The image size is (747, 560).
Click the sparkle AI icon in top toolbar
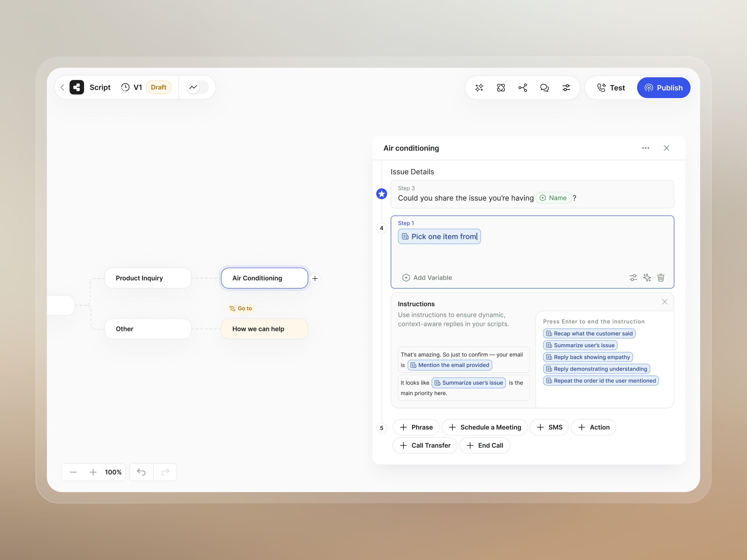(x=479, y=88)
